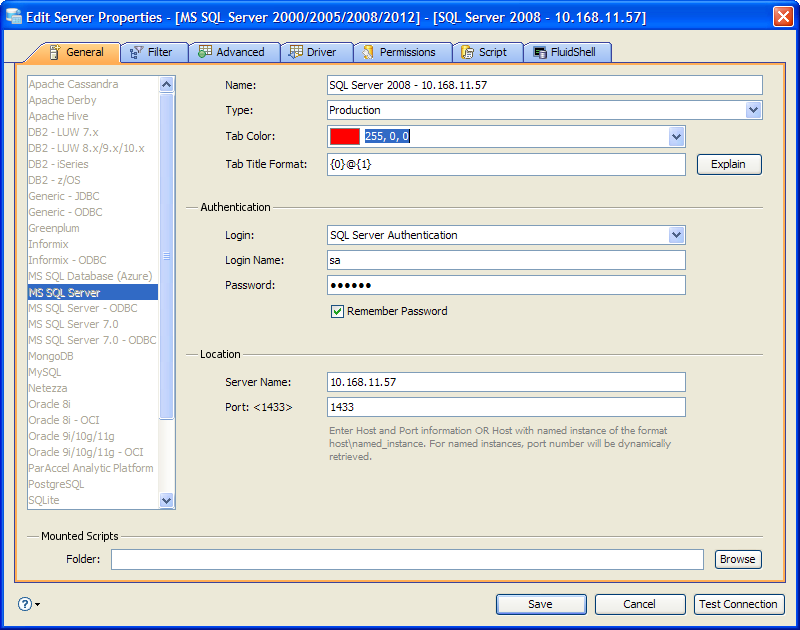This screenshot has width=800, height=630.
Task: Select PostgreSQL in the list
Action: pyautogui.click(x=56, y=484)
